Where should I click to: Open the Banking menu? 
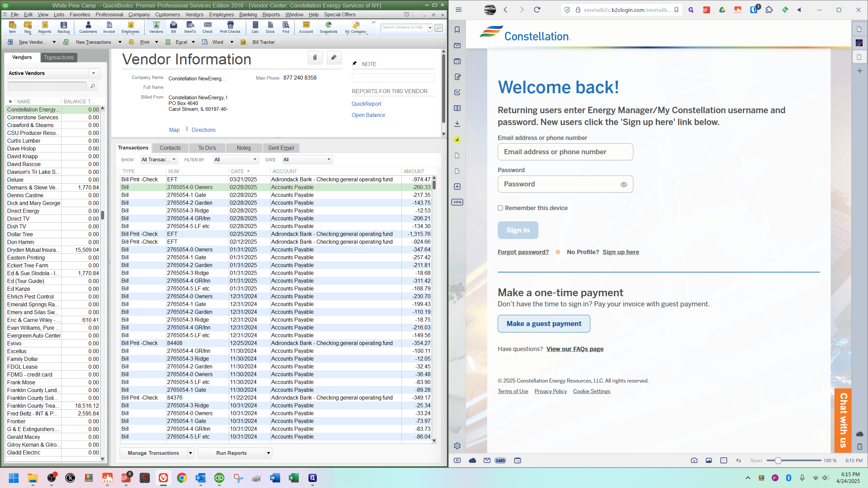[x=248, y=14]
